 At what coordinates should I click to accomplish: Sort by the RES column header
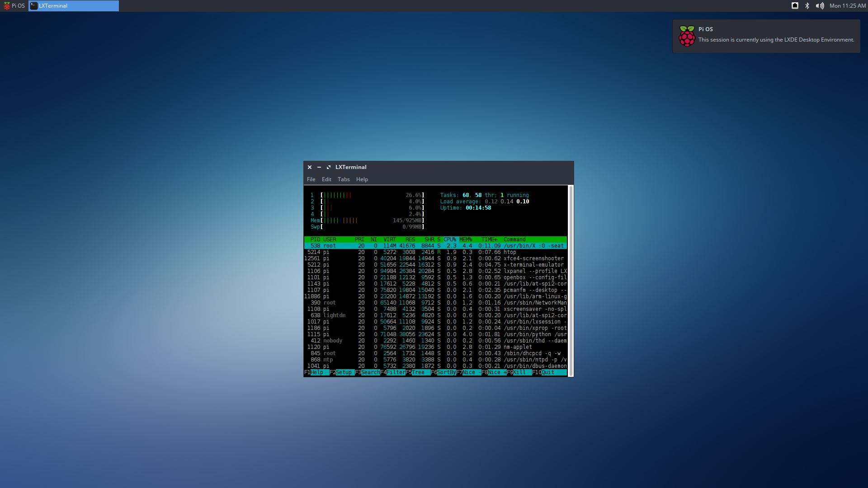pyautogui.click(x=410, y=239)
